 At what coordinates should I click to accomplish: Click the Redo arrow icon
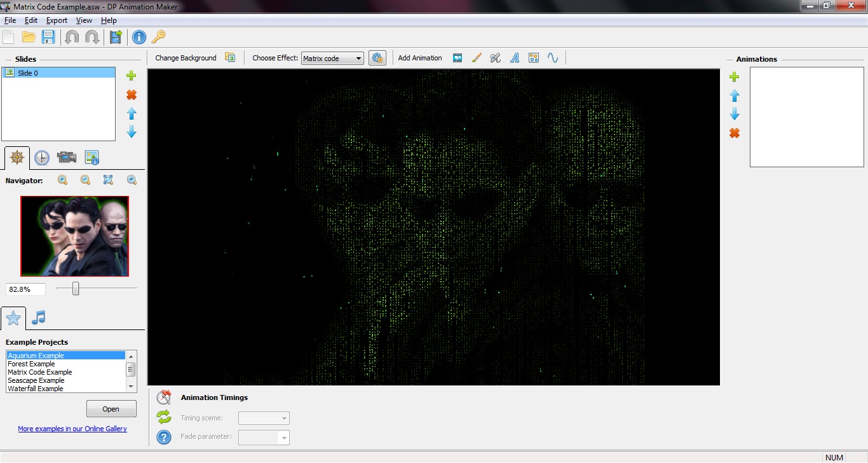pos(92,37)
